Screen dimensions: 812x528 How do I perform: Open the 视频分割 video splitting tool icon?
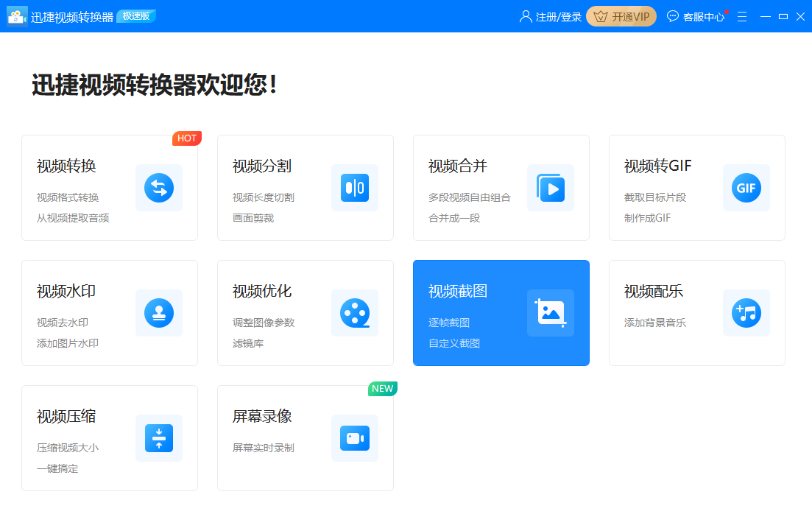click(x=354, y=188)
